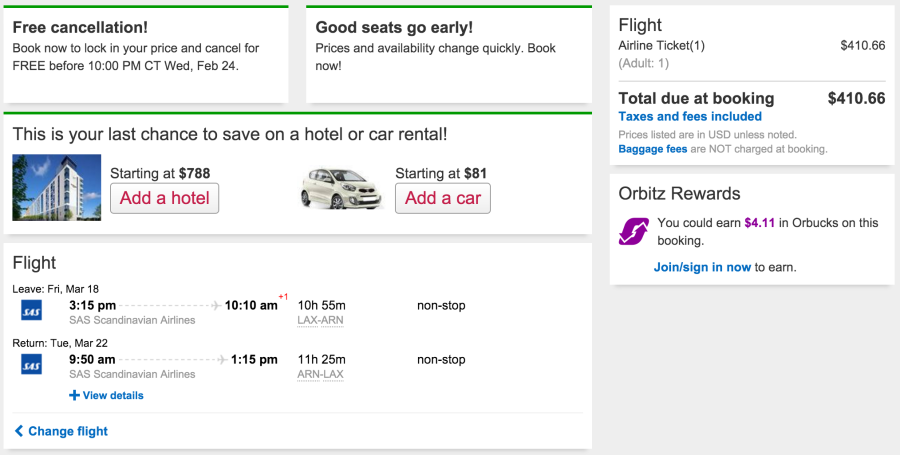Expand View details for the flight
The image size is (900, 455).
tap(112, 395)
